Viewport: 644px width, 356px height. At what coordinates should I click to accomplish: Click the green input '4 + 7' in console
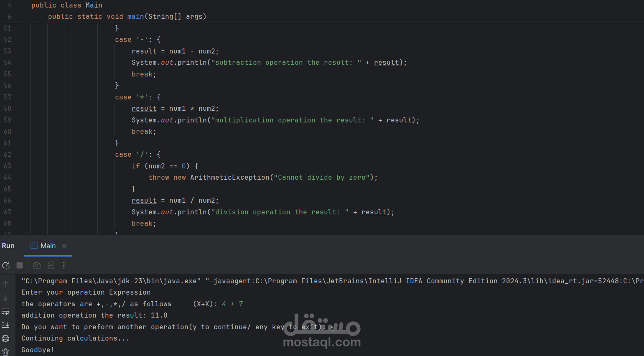232,304
